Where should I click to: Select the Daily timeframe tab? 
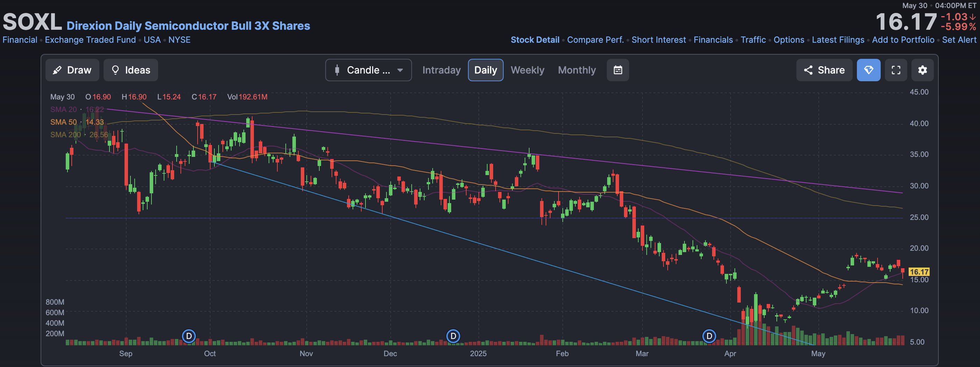tap(485, 70)
